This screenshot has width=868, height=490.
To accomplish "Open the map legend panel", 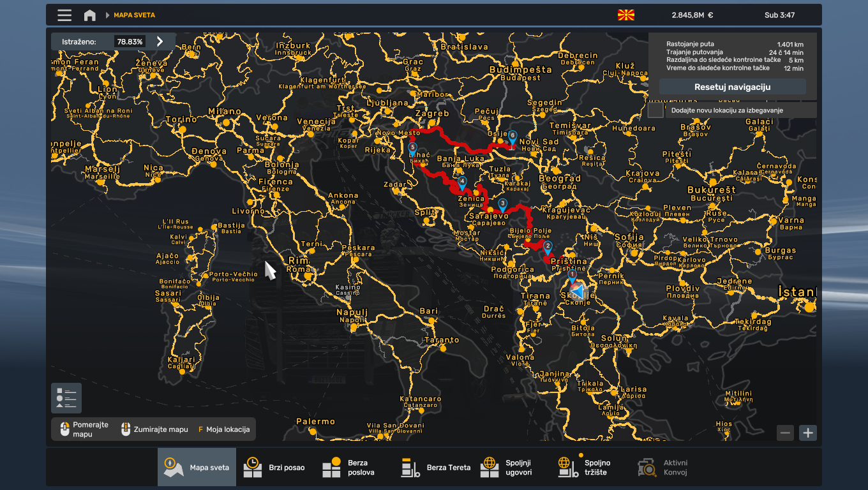I will (x=66, y=398).
